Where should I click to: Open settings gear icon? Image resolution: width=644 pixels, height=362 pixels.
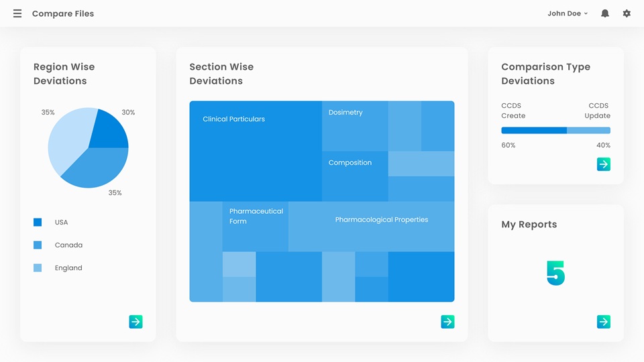(627, 13)
